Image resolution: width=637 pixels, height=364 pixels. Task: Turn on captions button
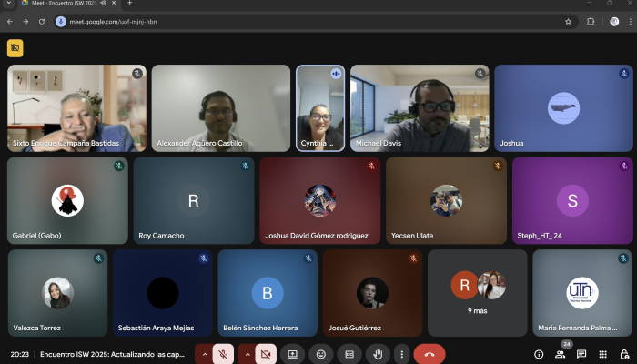348,353
